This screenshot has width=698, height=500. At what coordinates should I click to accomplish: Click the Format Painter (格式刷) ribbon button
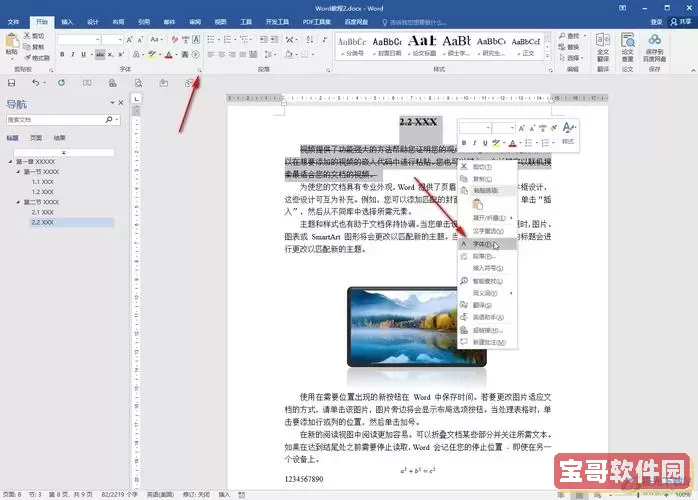37,58
